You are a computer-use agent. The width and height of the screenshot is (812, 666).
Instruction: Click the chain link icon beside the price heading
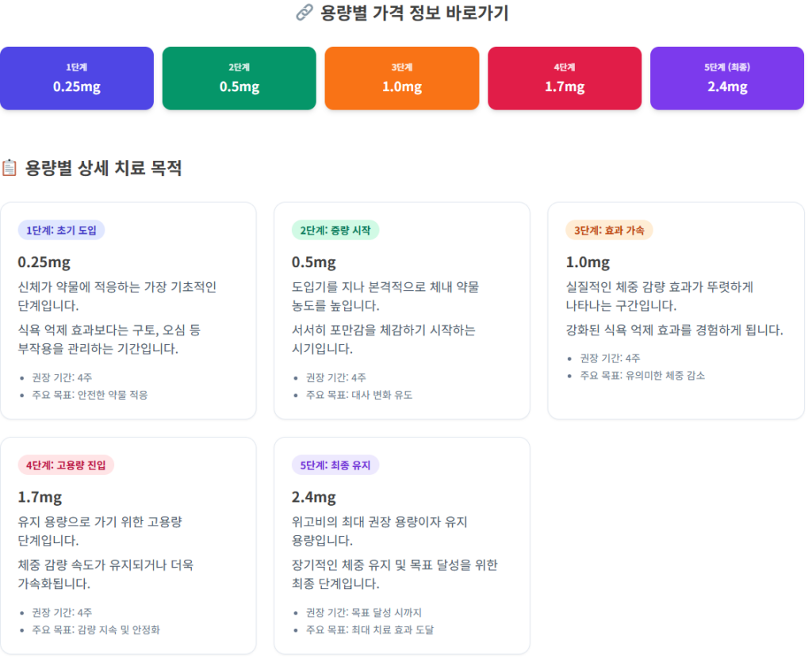(303, 13)
